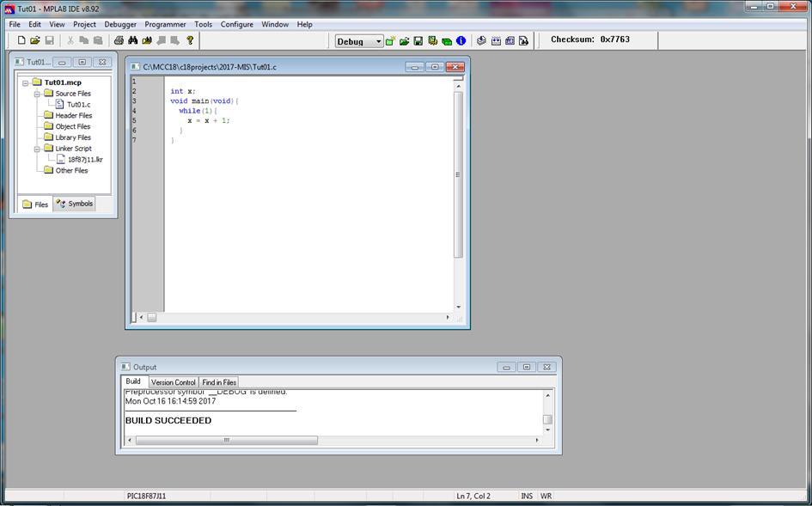
Task: Open the Window menu
Action: click(275, 24)
